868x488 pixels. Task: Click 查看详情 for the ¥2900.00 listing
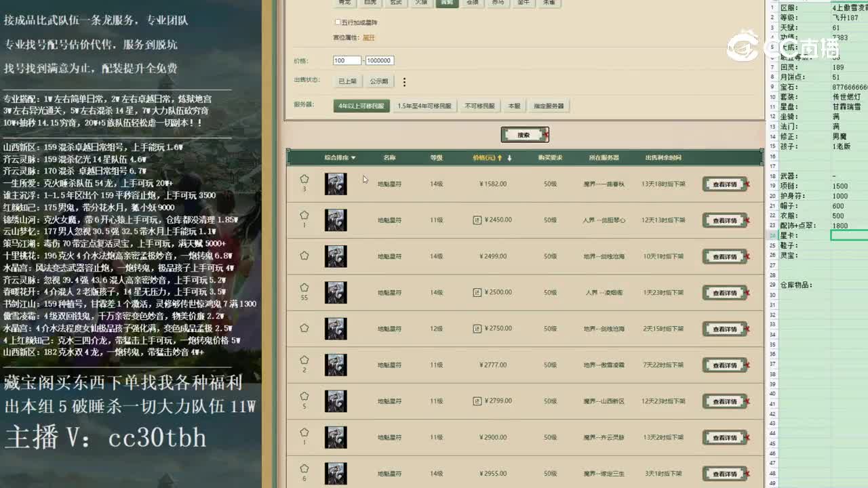click(x=724, y=438)
